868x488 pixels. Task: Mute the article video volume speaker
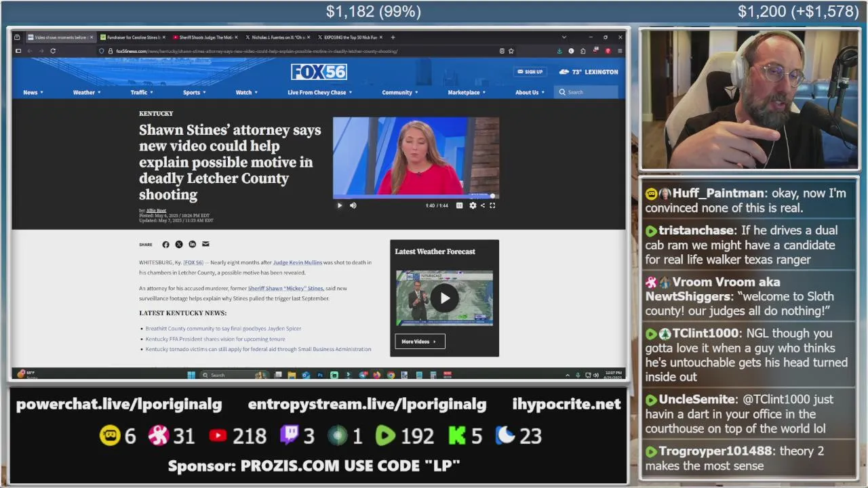click(353, 205)
